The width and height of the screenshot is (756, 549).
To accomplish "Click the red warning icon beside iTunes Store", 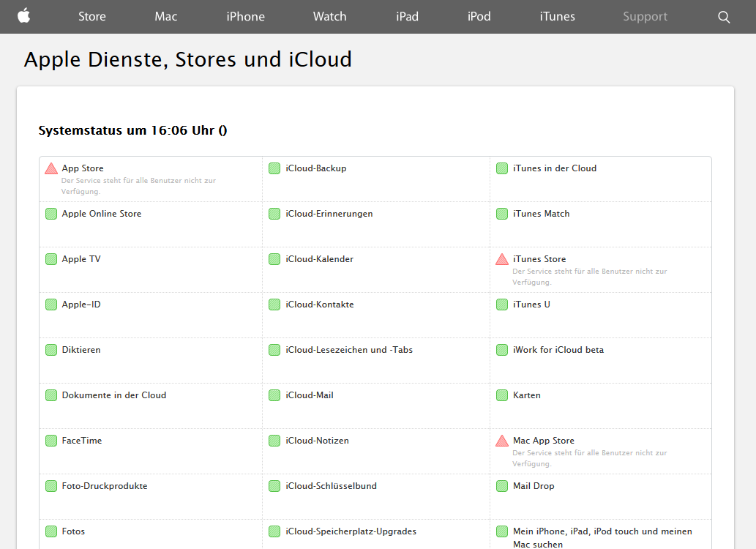I will click(x=502, y=259).
